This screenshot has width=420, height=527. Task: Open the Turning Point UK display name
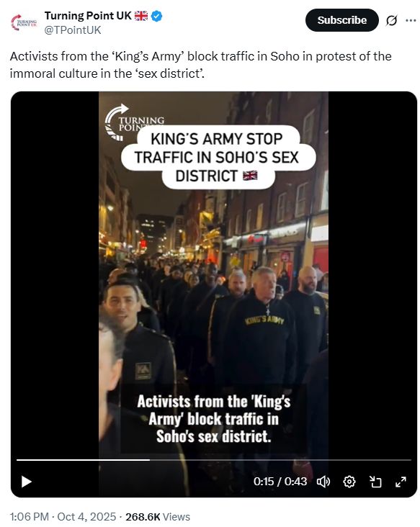coord(88,15)
